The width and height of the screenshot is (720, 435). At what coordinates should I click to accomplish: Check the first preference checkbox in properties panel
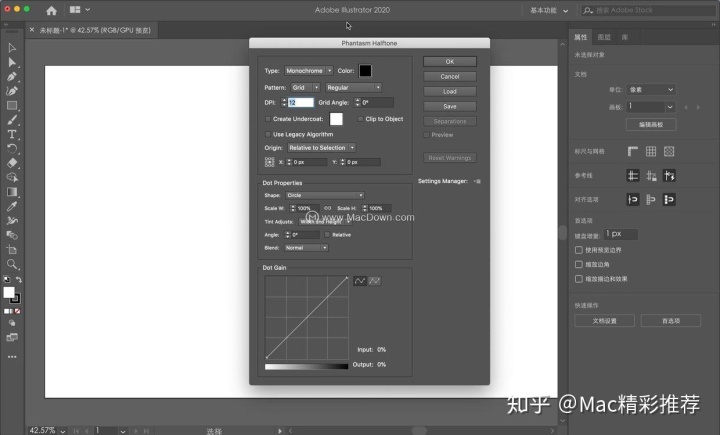point(579,250)
